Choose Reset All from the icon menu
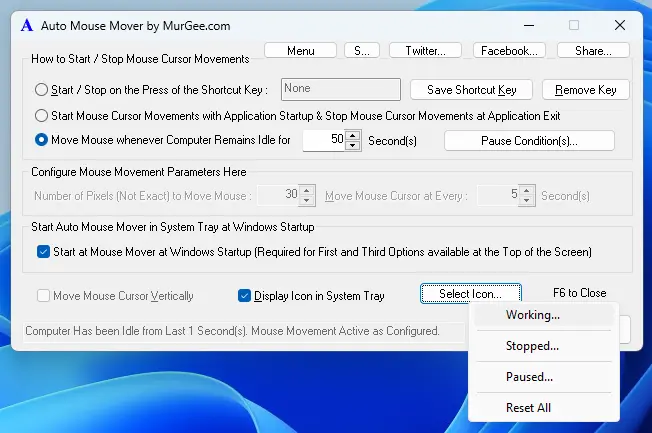 pos(543,408)
